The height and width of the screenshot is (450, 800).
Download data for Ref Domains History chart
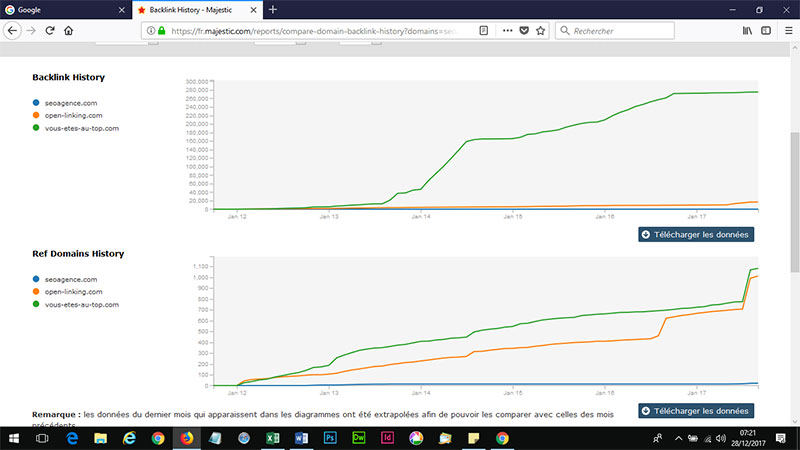[696, 411]
